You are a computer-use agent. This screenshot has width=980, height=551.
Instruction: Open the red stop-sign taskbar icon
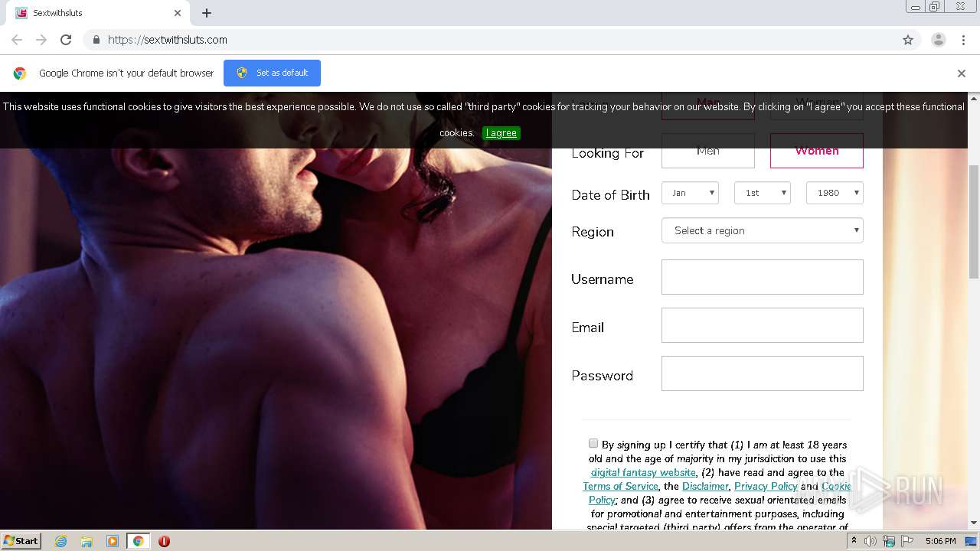pos(164,541)
